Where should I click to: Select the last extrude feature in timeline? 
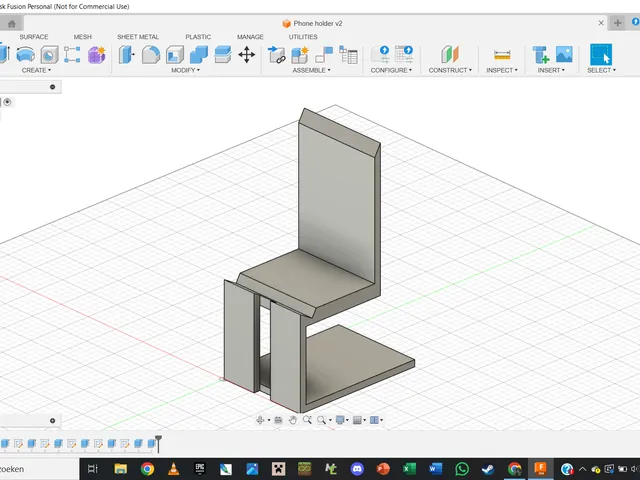[x=151, y=443]
